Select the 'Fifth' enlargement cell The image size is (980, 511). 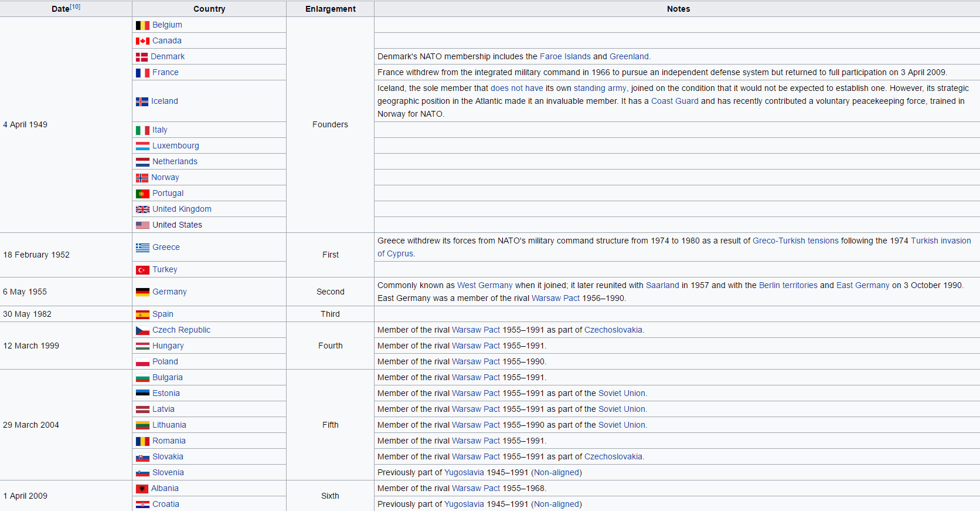coord(330,425)
